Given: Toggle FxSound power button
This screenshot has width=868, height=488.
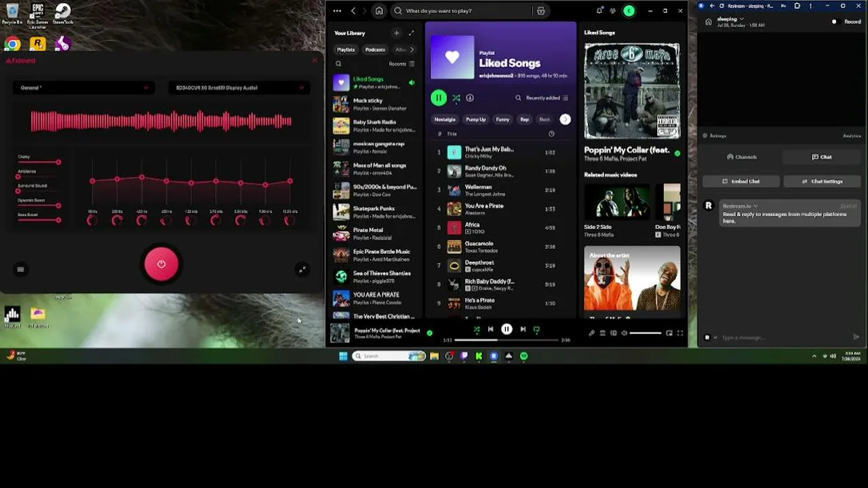Looking at the screenshot, I should click(x=161, y=264).
